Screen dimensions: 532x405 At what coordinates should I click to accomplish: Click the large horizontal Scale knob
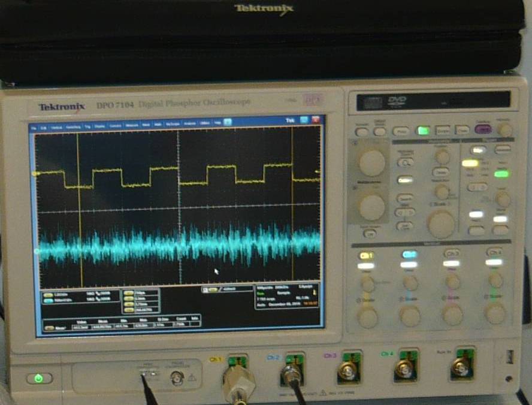tap(441, 224)
